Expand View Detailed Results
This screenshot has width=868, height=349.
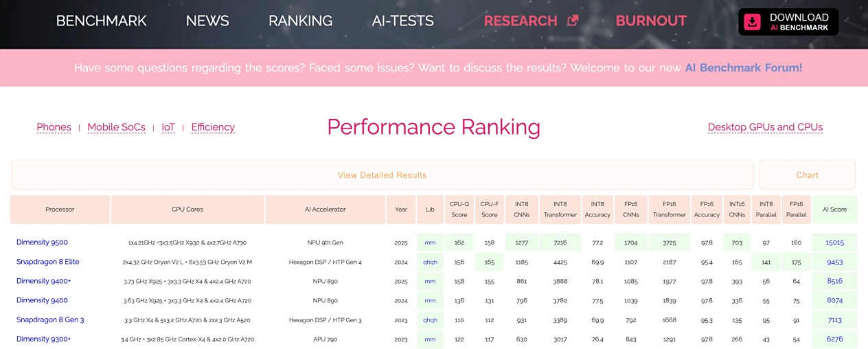(382, 175)
